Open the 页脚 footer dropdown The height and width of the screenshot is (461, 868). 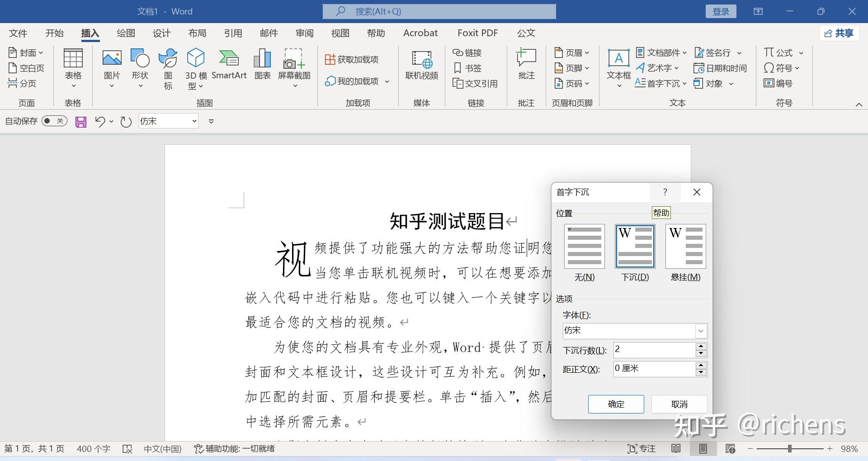(x=572, y=68)
